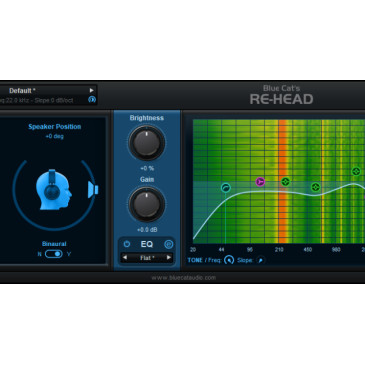Open the Flat EQ preset dropdown
This screenshot has height=365, width=365.
[x=147, y=258]
